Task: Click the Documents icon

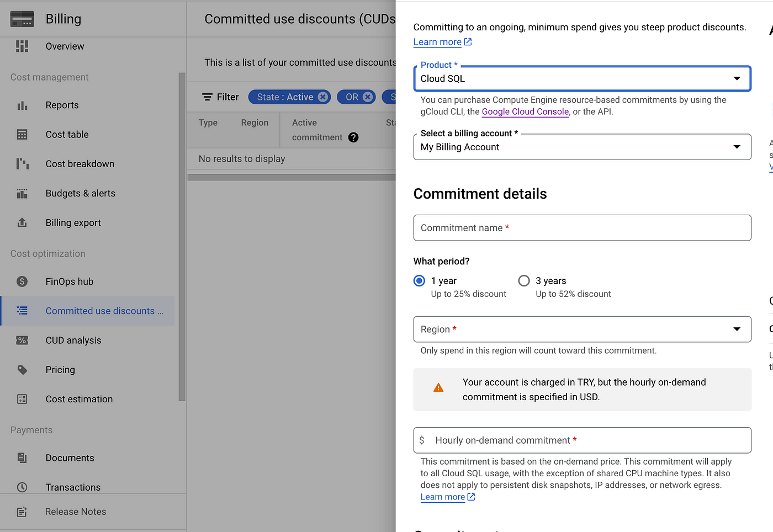Action: pyautogui.click(x=22, y=457)
